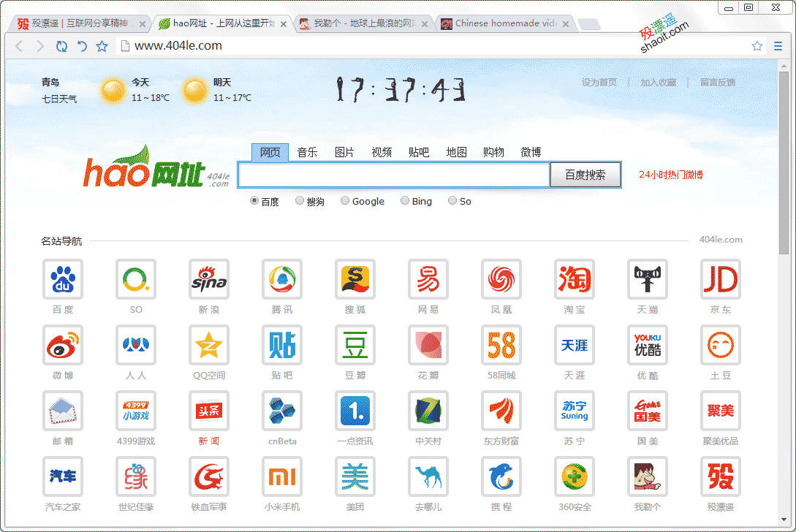The width and height of the screenshot is (796, 532).
Task: Open the Youku (优酷) site icon
Action: 648,345
